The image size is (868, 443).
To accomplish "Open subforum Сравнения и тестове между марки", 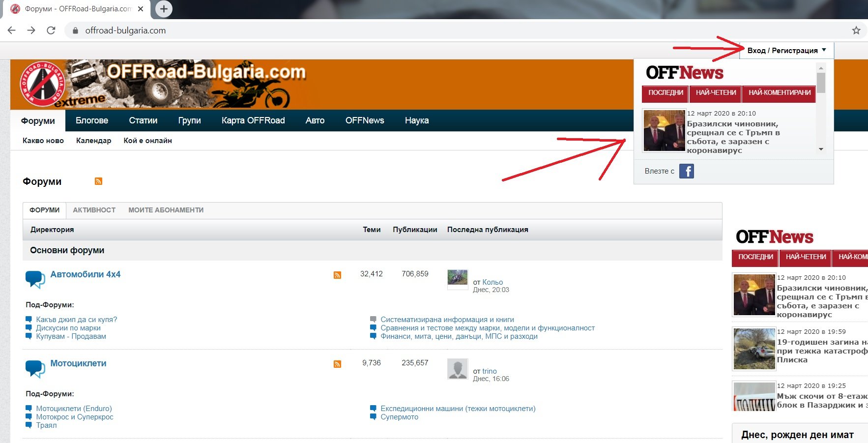I will click(488, 328).
